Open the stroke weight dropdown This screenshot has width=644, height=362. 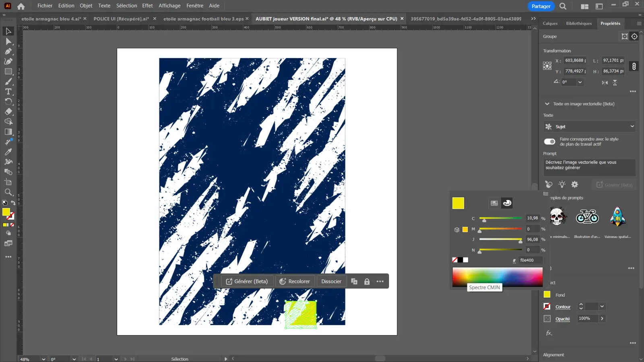[x=602, y=306]
